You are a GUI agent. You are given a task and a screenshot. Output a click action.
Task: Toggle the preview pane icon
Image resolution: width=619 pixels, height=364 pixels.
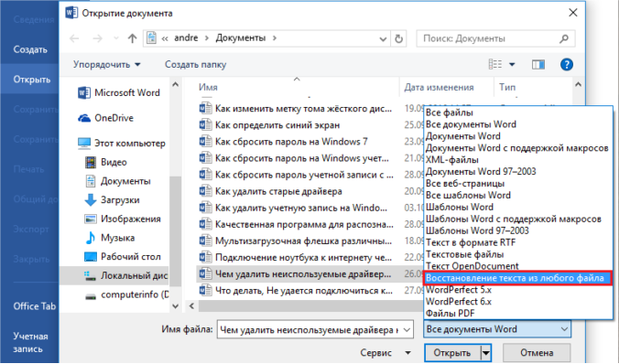pos(538,64)
